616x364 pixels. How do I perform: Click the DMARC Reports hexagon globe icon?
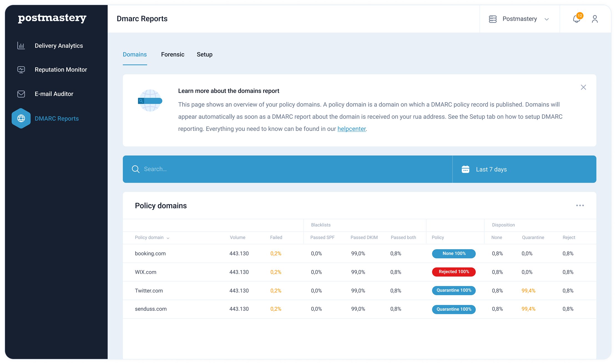pos(21,118)
